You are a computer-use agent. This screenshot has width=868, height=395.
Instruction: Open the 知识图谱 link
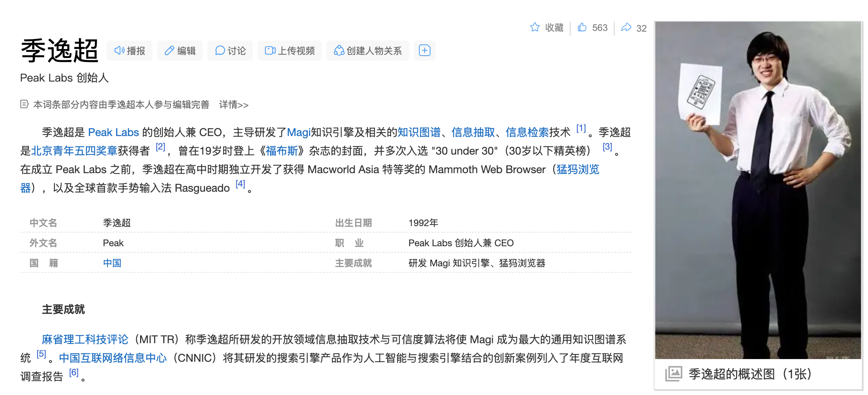point(419,133)
